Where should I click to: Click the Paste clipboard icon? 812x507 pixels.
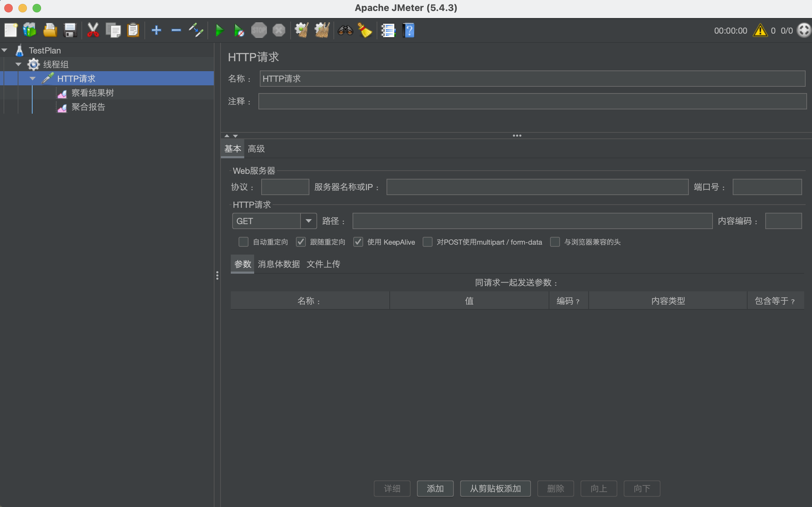tap(133, 30)
